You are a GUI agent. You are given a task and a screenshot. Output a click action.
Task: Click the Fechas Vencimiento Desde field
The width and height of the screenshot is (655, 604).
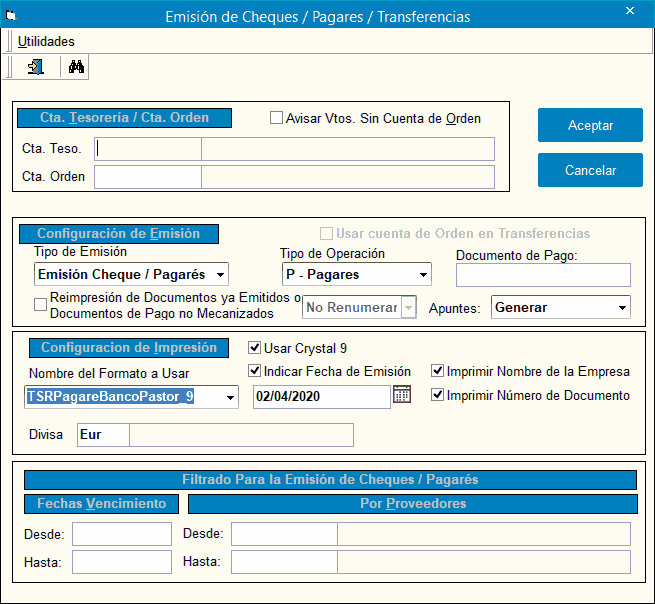coord(121,534)
